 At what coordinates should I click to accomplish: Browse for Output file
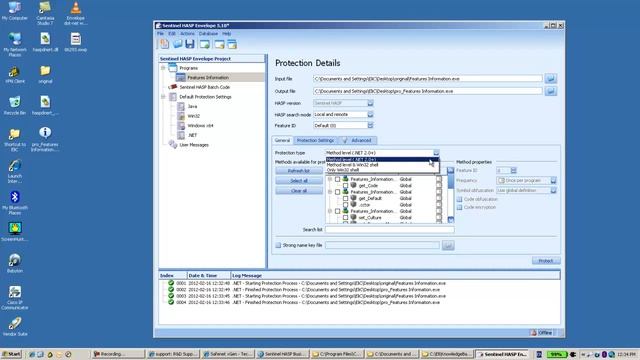(x=551, y=91)
